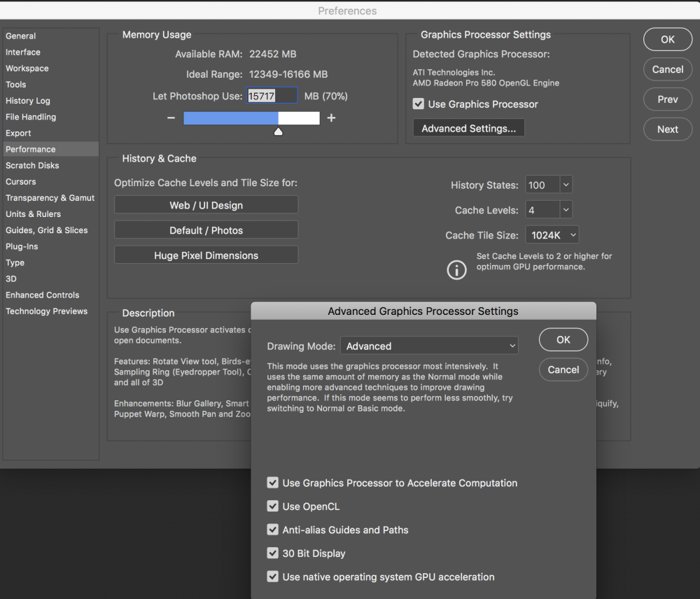Viewport: 700px width, 599px height.
Task: Click the memory slider triangle handle
Action: (x=278, y=132)
